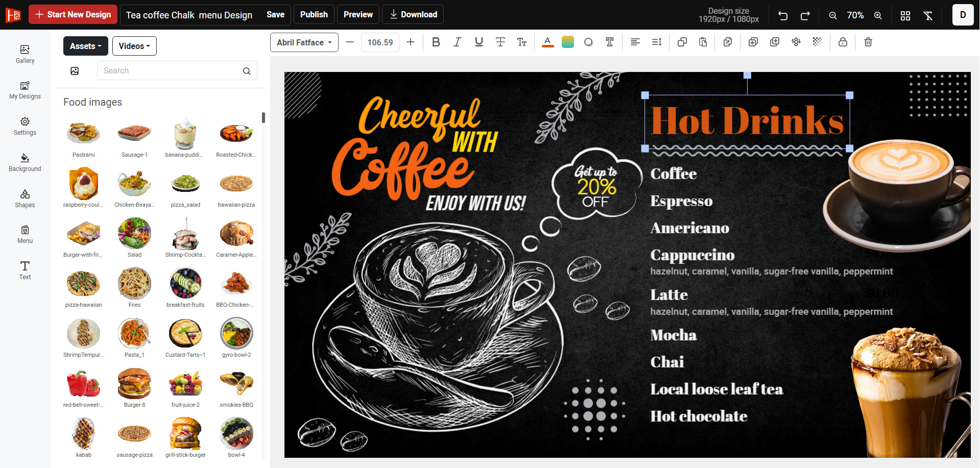Click the undo arrow
The width and height of the screenshot is (980, 468).
point(782,15)
